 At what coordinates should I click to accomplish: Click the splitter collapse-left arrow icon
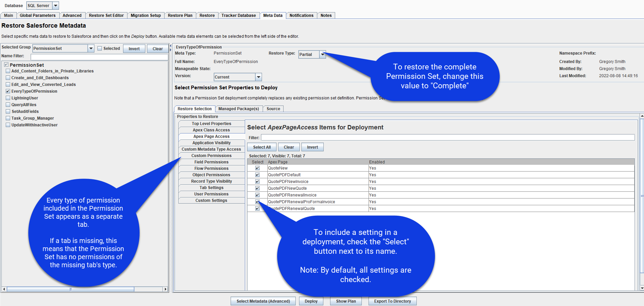click(171, 46)
